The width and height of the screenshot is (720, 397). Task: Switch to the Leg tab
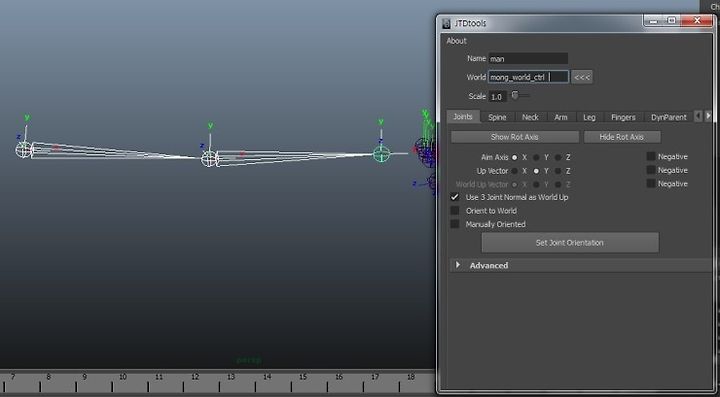pyautogui.click(x=590, y=117)
